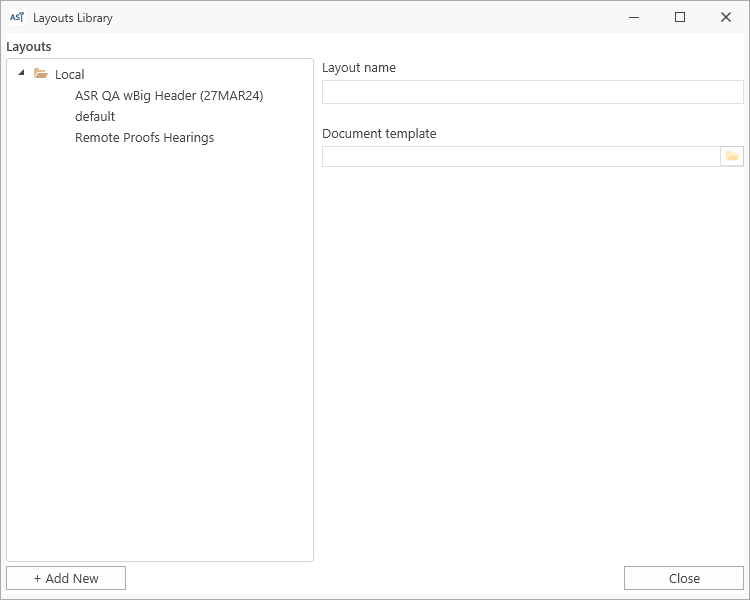Open the document template browse folder icon

pyautogui.click(x=732, y=156)
